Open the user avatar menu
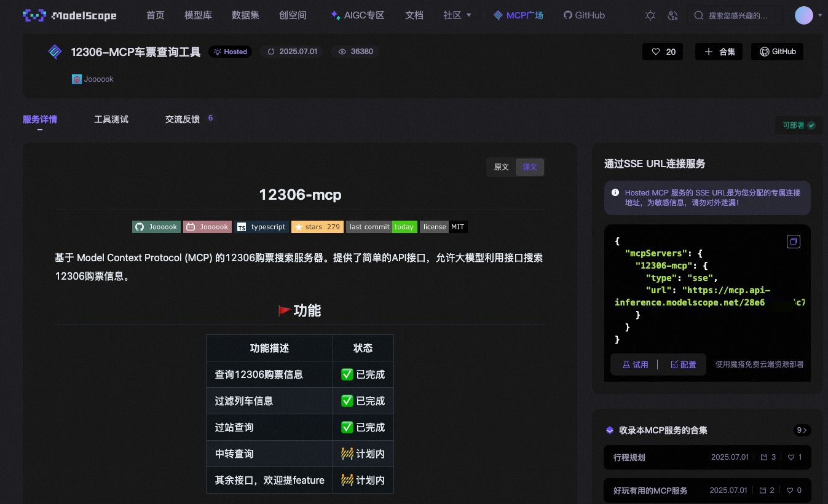This screenshot has height=504, width=828. click(804, 15)
